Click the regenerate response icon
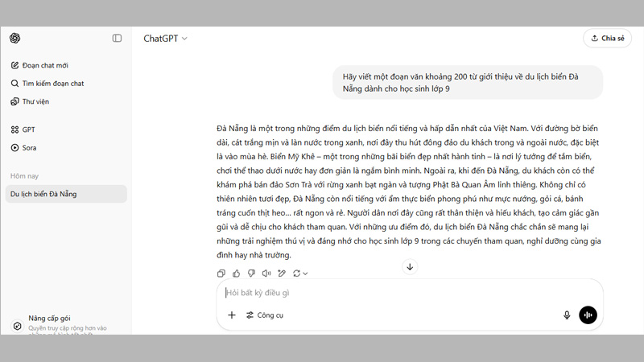 [x=296, y=274]
